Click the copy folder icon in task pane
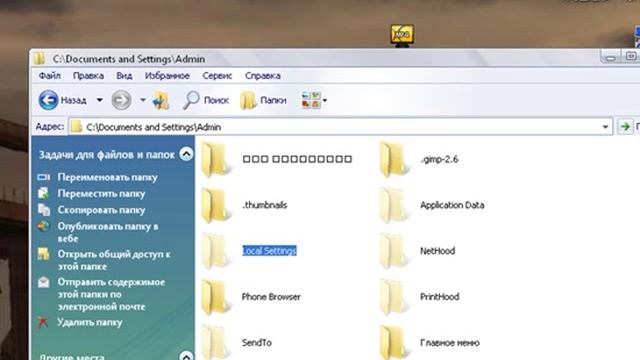The height and width of the screenshot is (360, 640). click(x=44, y=209)
